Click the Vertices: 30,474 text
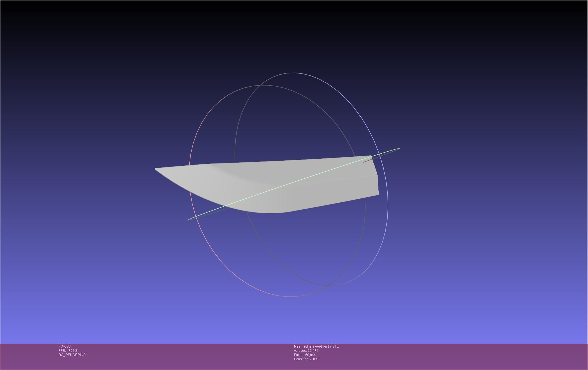The width and height of the screenshot is (588, 370). 306,351
